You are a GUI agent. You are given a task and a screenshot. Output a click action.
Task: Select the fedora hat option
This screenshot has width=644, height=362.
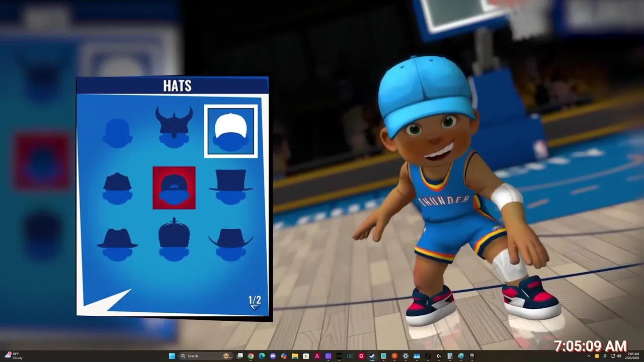point(117,244)
